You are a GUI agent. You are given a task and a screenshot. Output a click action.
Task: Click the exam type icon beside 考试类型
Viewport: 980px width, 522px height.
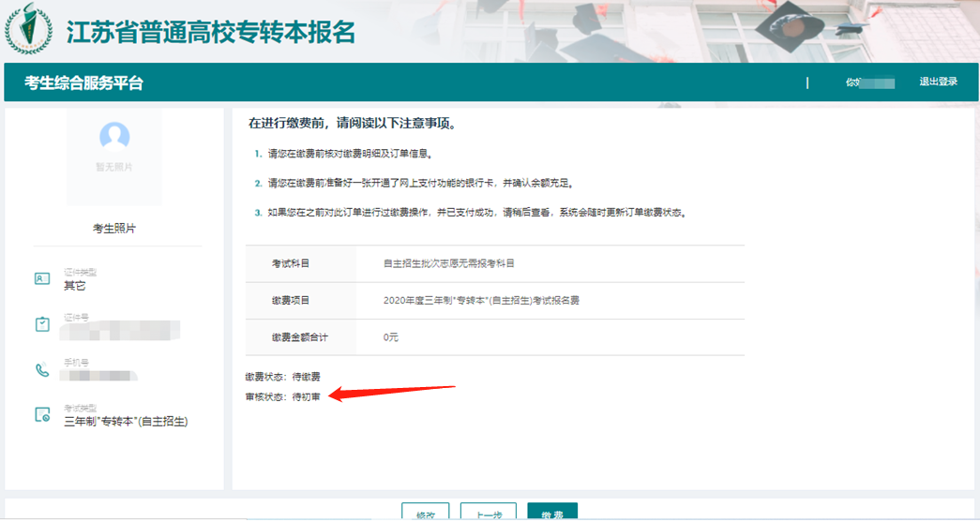pos(42,414)
